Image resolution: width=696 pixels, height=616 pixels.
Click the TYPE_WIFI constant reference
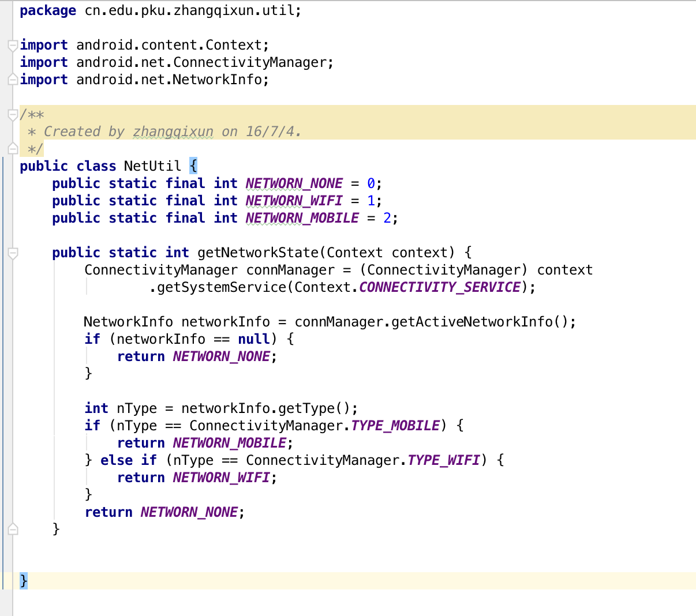click(x=444, y=460)
